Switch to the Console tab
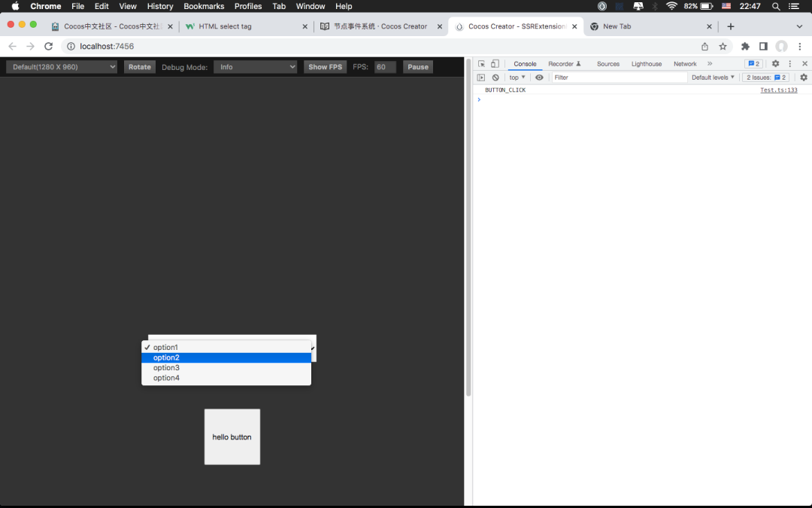Image resolution: width=812 pixels, height=508 pixels. (x=525, y=64)
